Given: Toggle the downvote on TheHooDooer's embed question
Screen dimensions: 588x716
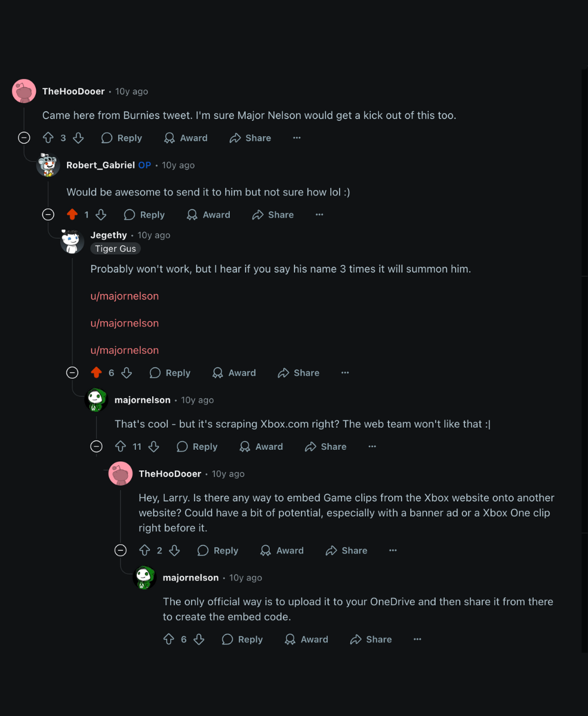Looking at the screenshot, I should click(x=174, y=550).
